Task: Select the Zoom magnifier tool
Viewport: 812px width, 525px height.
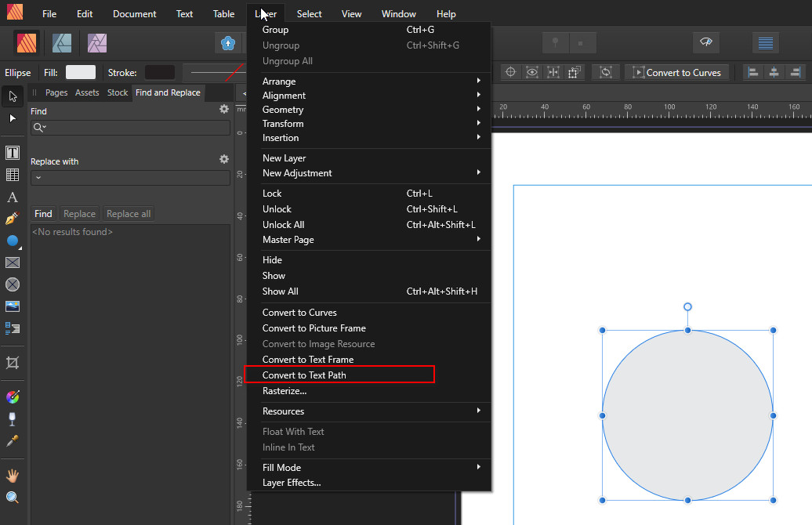Action: tap(13, 498)
